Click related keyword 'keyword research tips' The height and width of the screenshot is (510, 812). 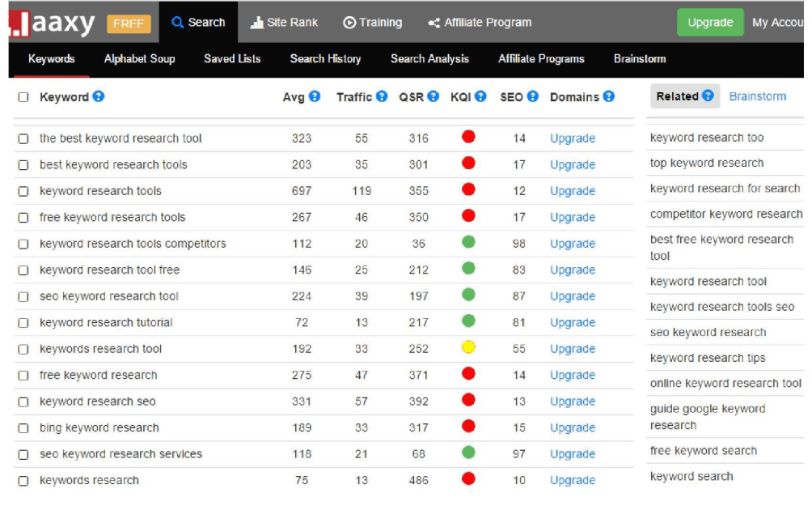click(x=708, y=358)
